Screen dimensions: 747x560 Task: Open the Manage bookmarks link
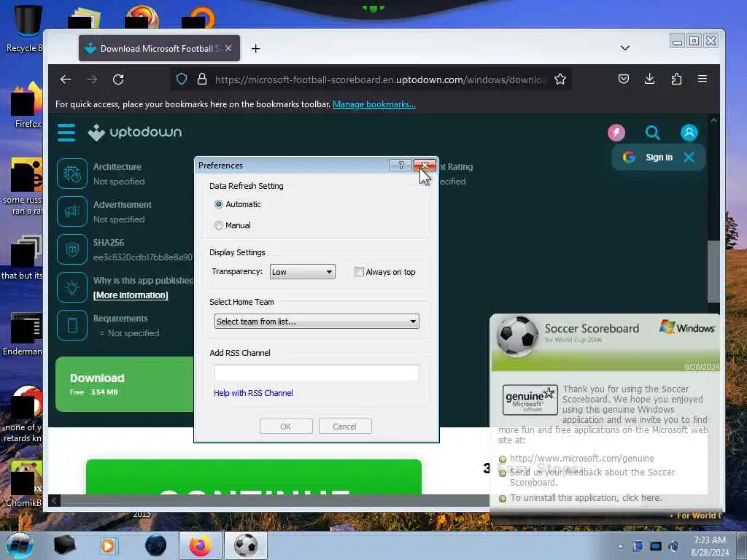tap(374, 104)
